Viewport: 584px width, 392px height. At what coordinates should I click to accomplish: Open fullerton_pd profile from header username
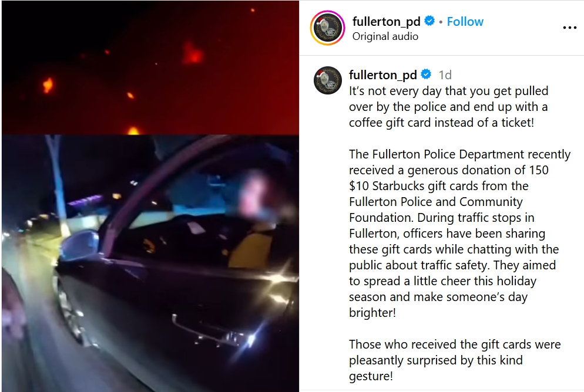pos(386,22)
